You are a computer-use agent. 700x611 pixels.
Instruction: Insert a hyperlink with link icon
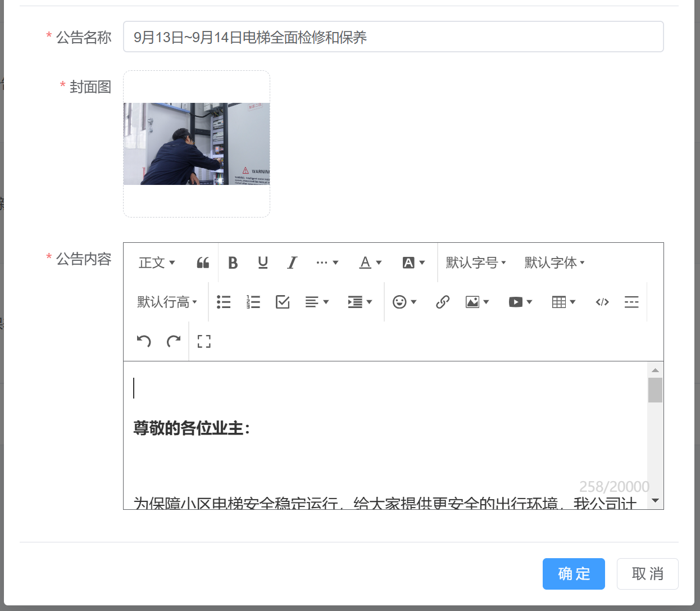pyautogui.click(x=443, y=302)
